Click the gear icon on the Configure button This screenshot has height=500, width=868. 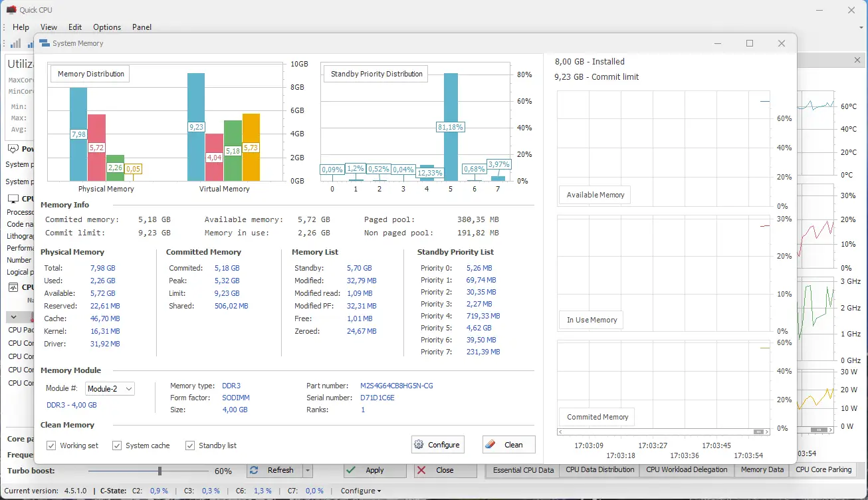(419, 445)
